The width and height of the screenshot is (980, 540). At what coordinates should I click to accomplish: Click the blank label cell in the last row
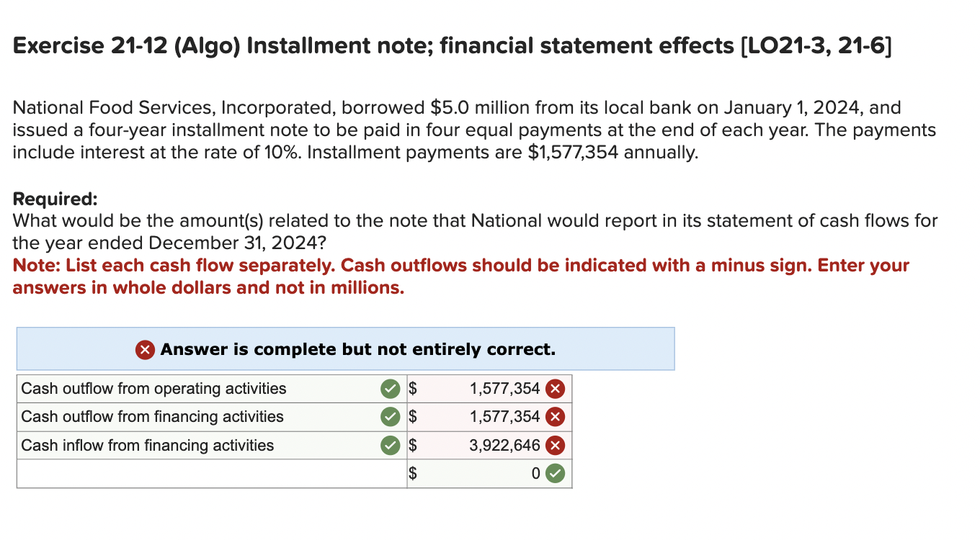point(209,473)
